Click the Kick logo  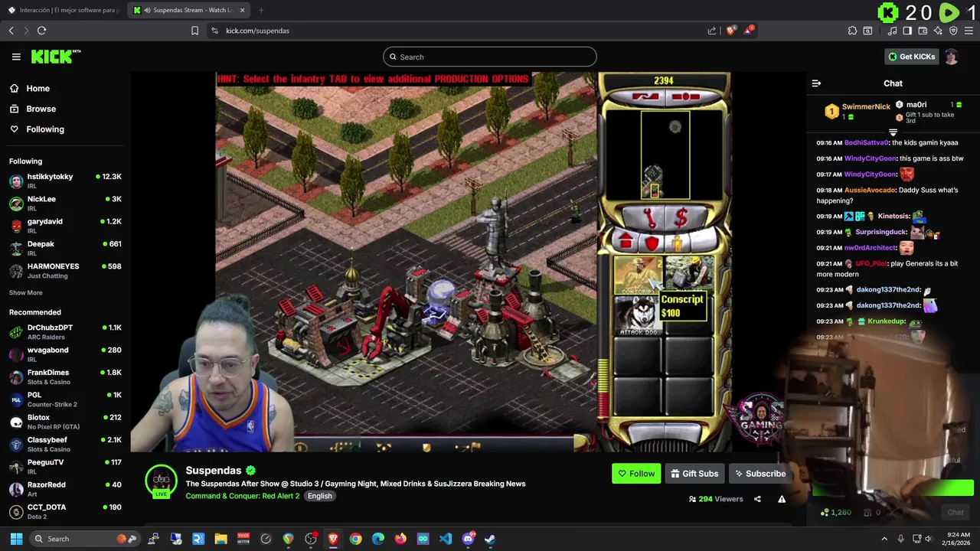coord(56,57)
